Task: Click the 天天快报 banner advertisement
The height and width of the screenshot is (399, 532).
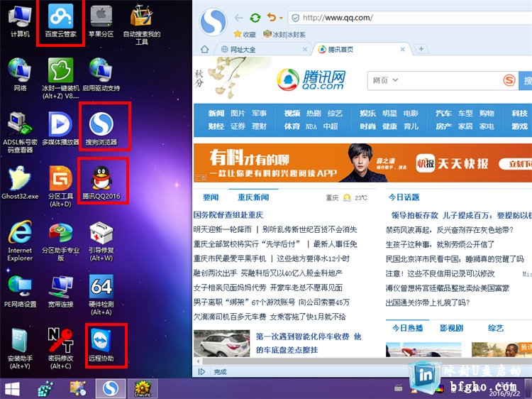Action: 362,163
